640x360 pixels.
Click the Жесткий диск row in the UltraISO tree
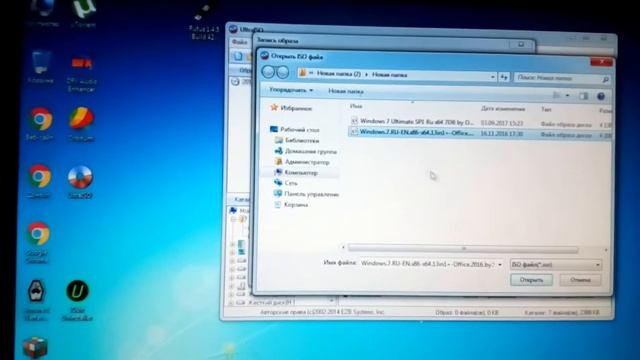[x=271, y=302]
